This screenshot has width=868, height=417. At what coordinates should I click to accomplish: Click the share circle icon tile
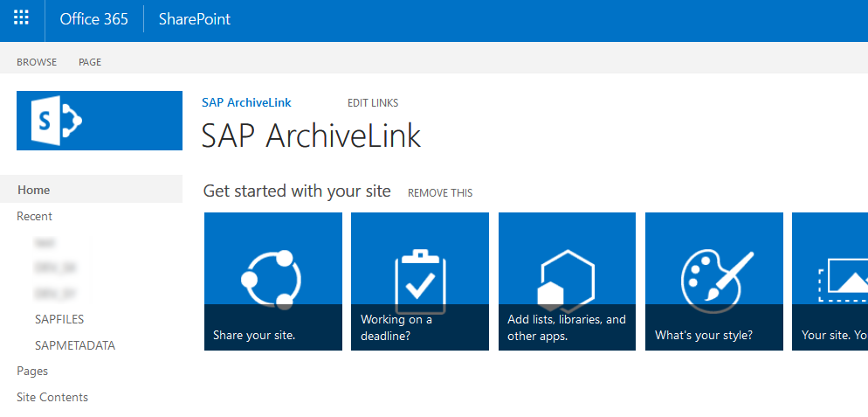pos(272,279)
